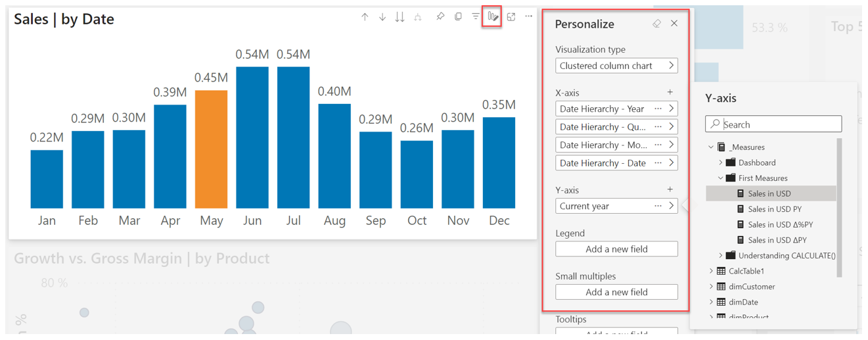Screen dimensions: 868x340
Task: Select the Jan bar in the chart
Action: pos(47,179)
